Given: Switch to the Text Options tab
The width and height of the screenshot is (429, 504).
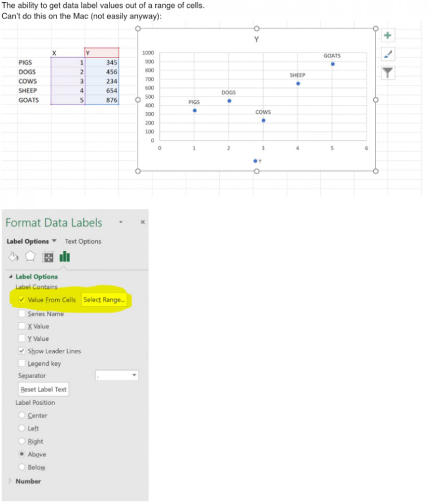Looking at the screenshot, I should 83,242.
